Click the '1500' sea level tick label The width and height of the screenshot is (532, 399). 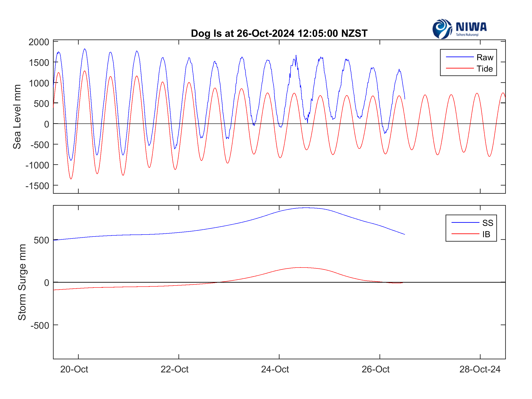pos(39,63)
